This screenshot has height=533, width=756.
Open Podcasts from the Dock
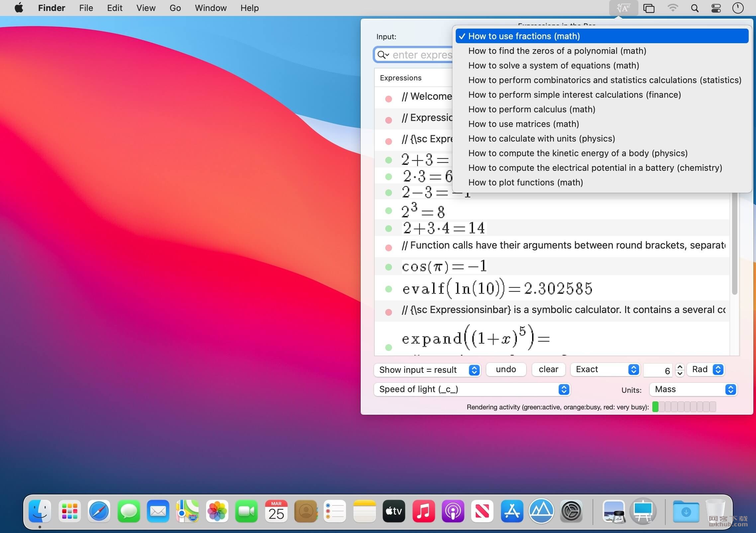tap(453, 511)
